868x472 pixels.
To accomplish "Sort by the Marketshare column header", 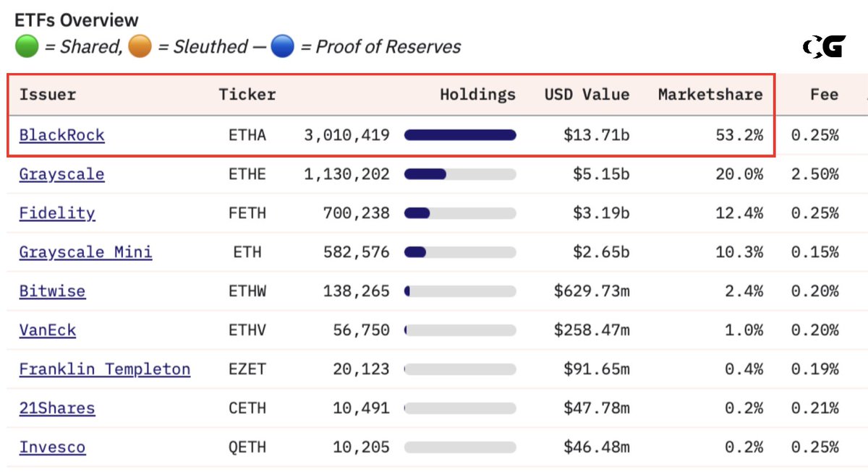I will click(710, 95).
